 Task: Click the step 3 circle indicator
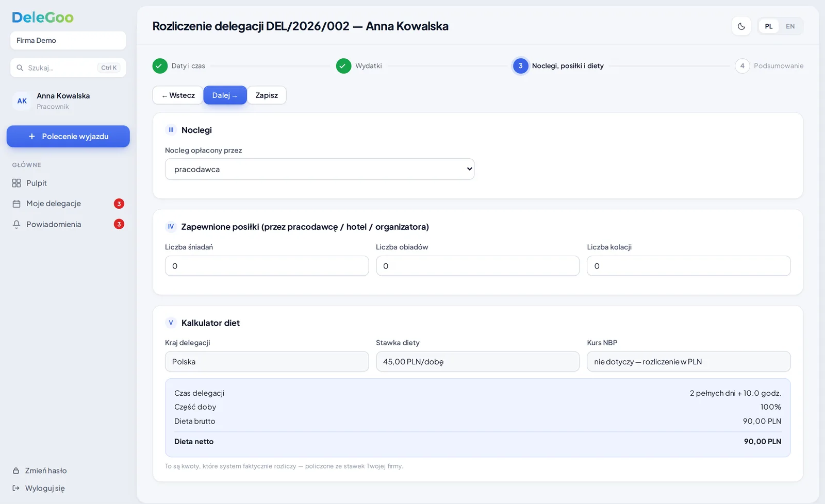point(521,66)
